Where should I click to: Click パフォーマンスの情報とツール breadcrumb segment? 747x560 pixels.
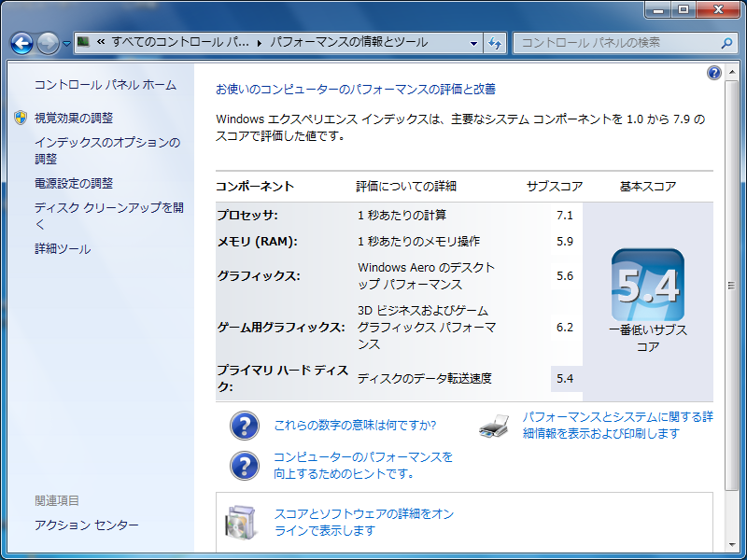(x=348, y=42)
